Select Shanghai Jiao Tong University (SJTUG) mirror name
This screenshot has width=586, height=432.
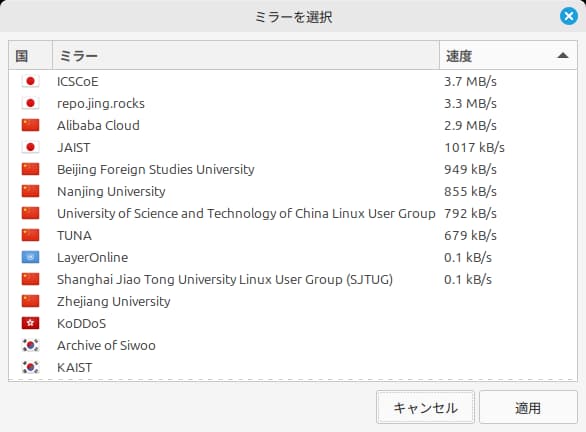[225, 280]
